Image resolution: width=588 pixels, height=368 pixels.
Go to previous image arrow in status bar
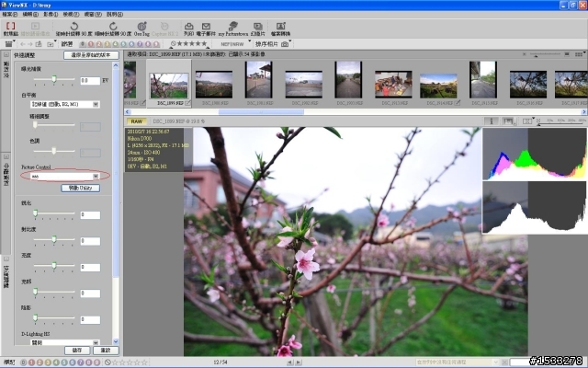tap(289, 362)
